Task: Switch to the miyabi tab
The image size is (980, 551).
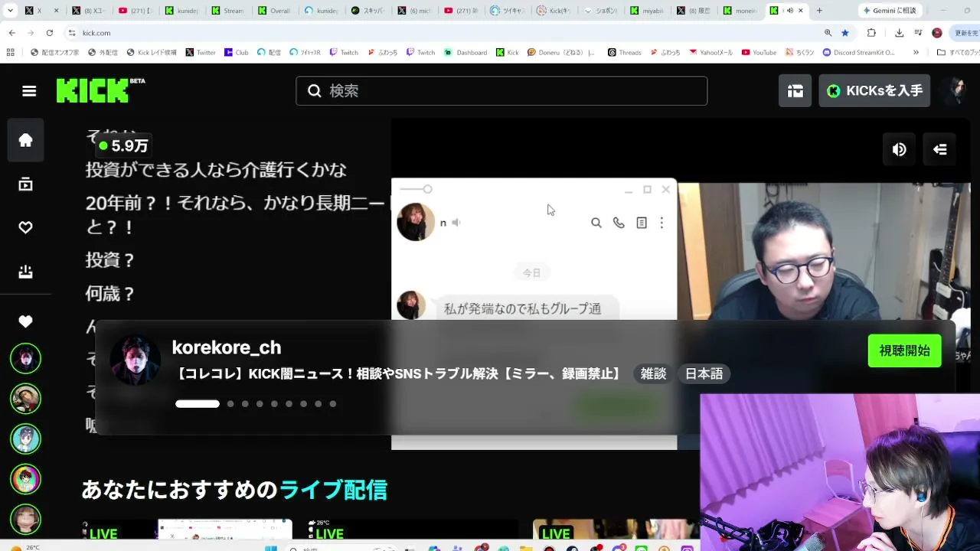Action: (648, 11)
